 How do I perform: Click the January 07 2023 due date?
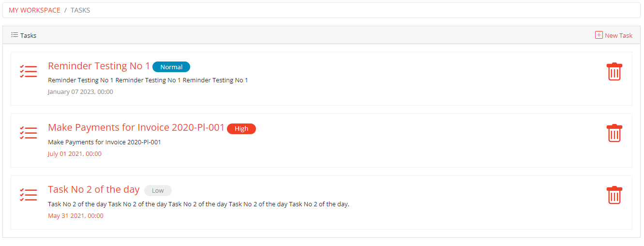80,92
